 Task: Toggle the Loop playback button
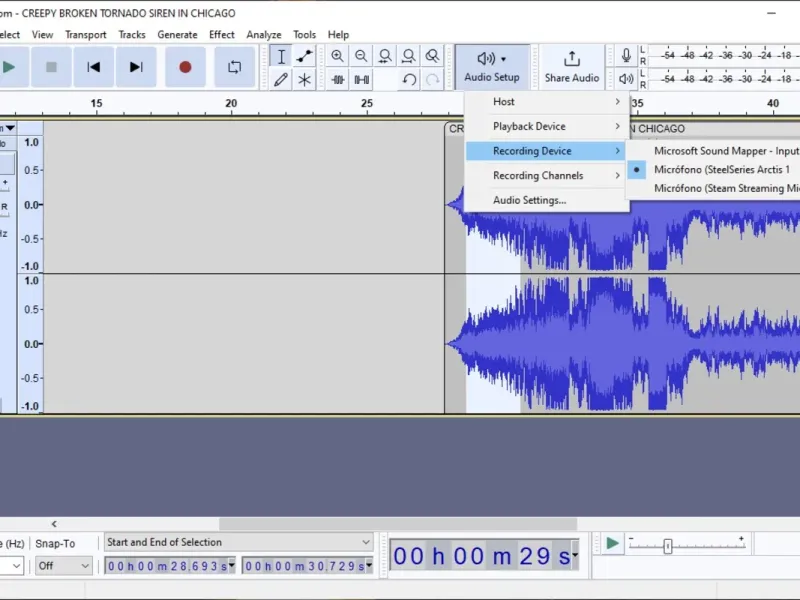235,67
